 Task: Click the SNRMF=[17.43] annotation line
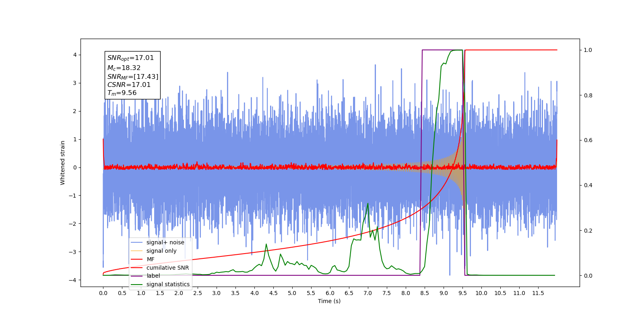coord(133,76)
